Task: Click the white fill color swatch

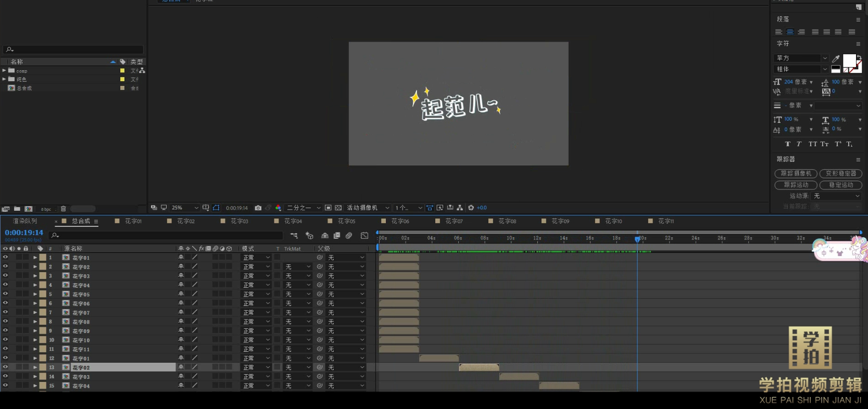Action: coord(849,60)
